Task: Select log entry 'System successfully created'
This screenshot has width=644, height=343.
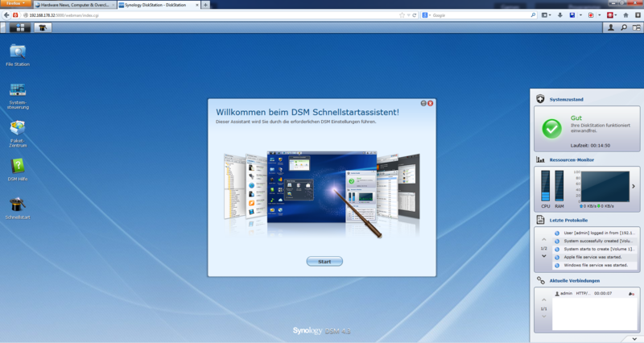Action: (596, 241)
